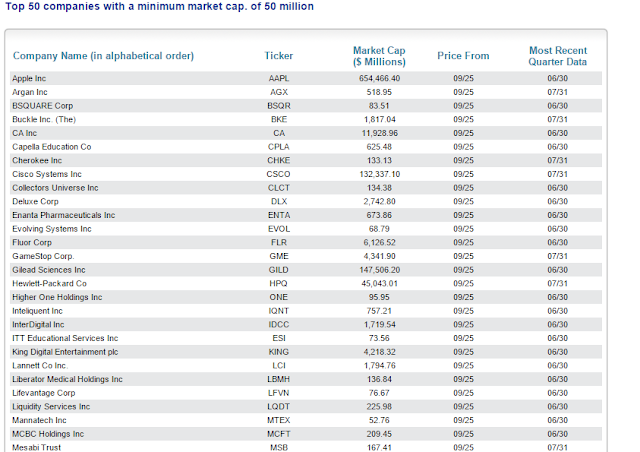This screenshot has width=640, height=452.
Task: Select Cisco Systems Inc name
Action: [x=47, y=174]
